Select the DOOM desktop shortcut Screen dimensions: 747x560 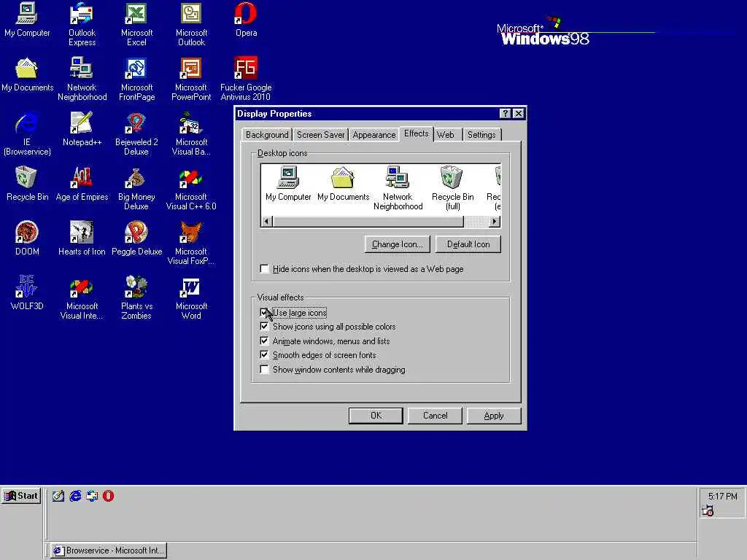27,238
